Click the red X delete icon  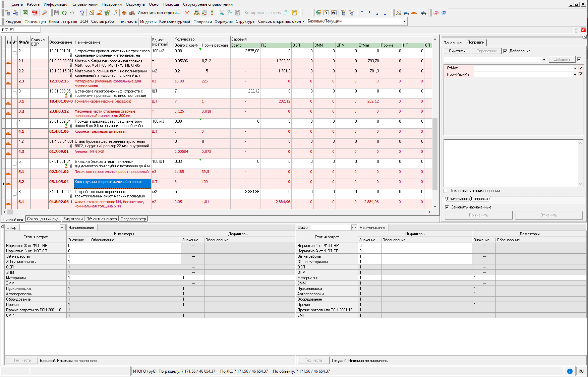click(x=187, y=13)
